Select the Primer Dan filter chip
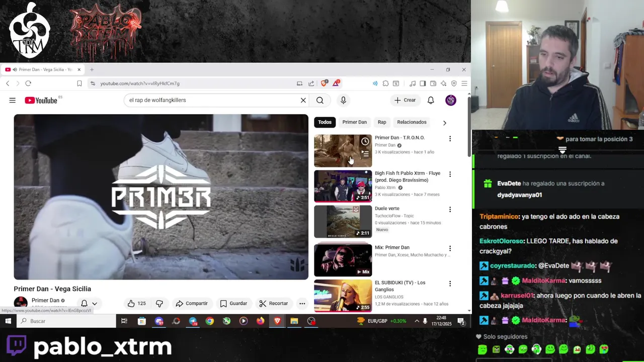644x362 pixels. tap(354, 122)
